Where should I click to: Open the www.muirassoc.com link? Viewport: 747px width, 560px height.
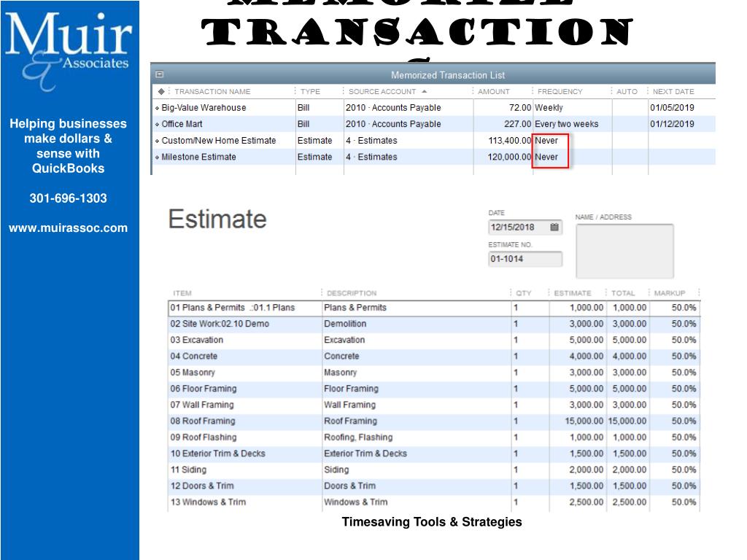[68, 228]
